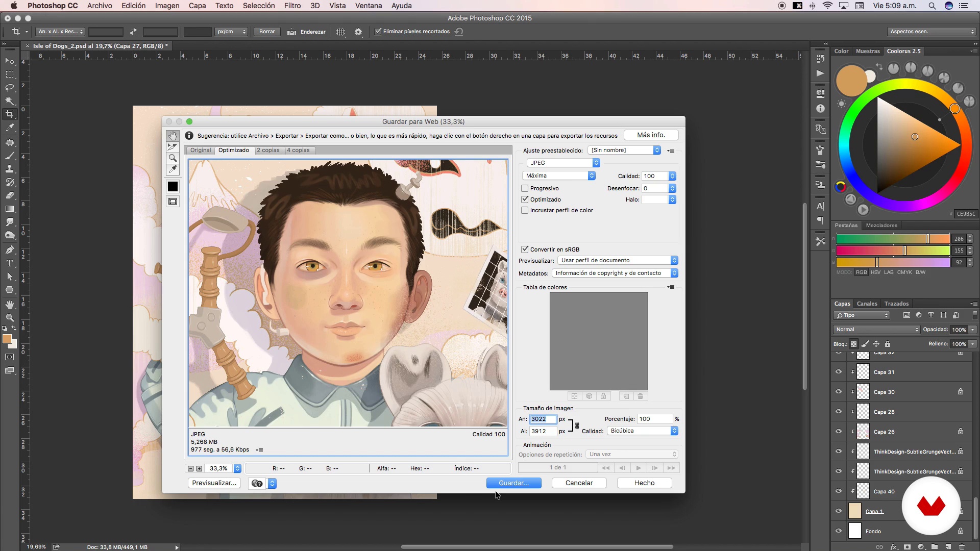Open the Metadatos dropdown

point(615,273)
